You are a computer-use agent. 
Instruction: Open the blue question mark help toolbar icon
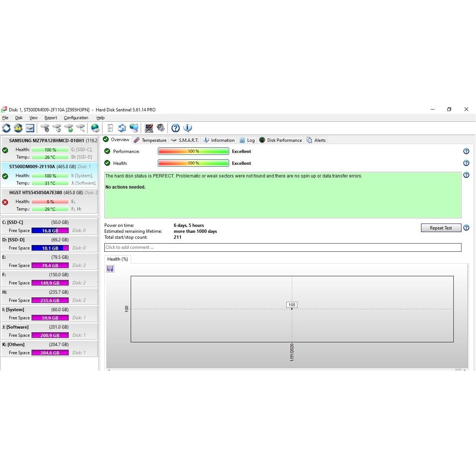(176, 128)
